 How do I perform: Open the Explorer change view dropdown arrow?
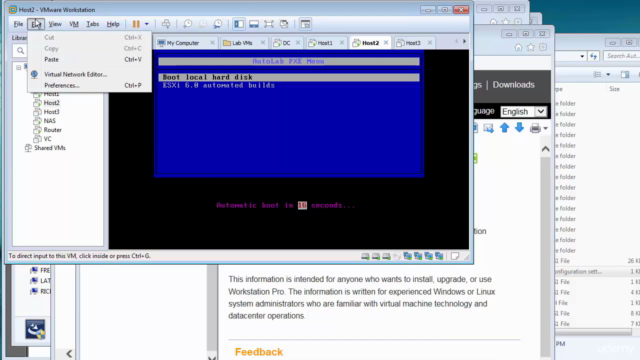click(x=608, y=75)
